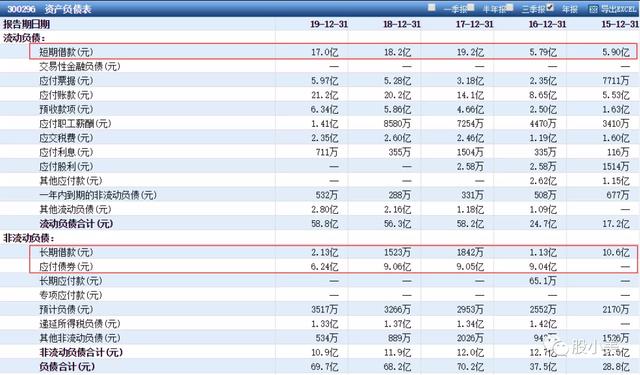The height and width of the screenshot is (375, 640).
Task: Click the 65.1万 long-term payables value
Action: [x=543, y=281]
